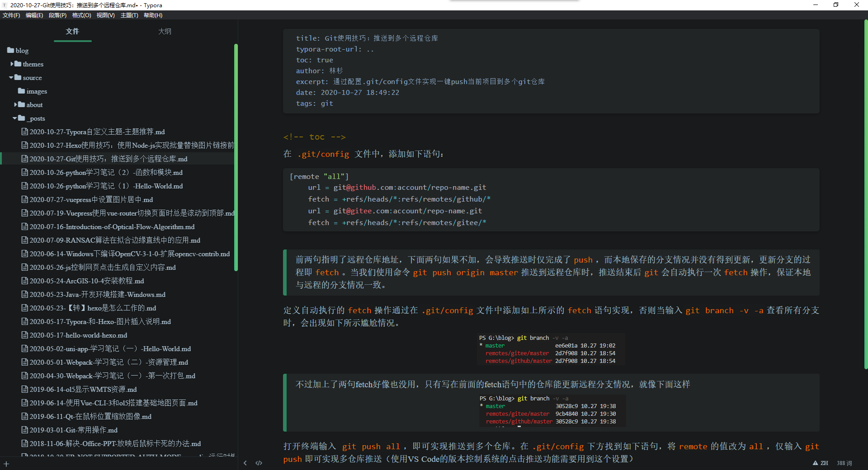Viewport: 868px width, 470px height.
Task: Open the ArcGIS-10-4安装教程.md file
Action: [x=87, y=281]
